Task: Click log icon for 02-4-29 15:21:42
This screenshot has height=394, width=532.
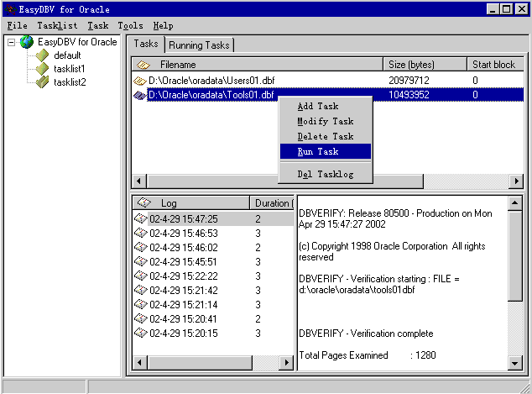Action: pos(140,290)
